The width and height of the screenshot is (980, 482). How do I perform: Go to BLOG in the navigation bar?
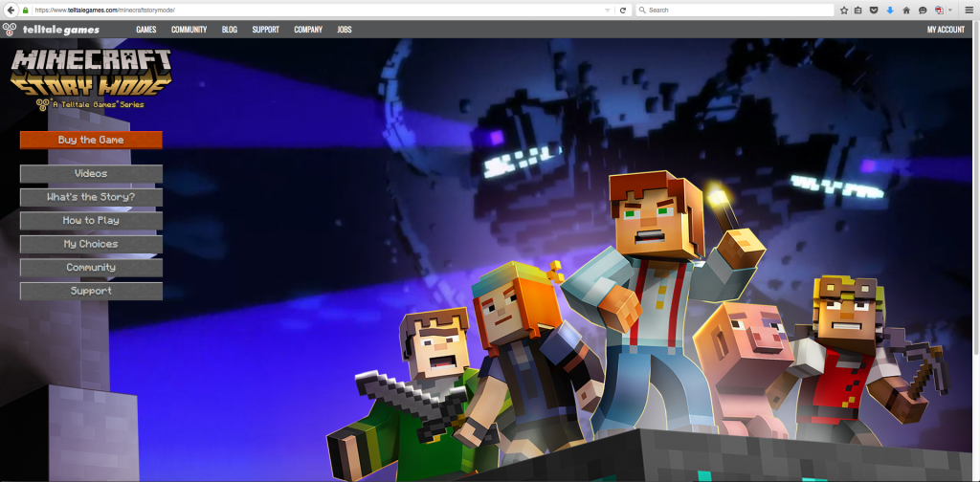click(x=230, y=30)
